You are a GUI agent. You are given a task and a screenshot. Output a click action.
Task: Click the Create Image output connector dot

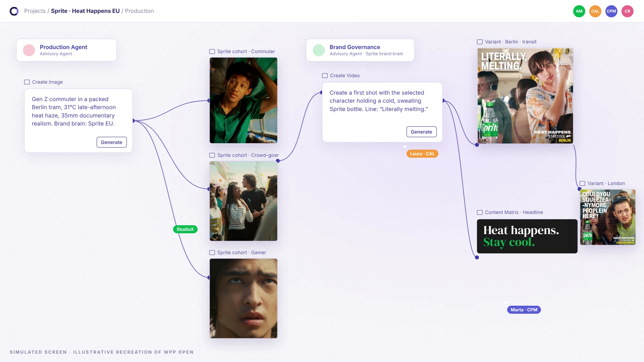[133, 121]
